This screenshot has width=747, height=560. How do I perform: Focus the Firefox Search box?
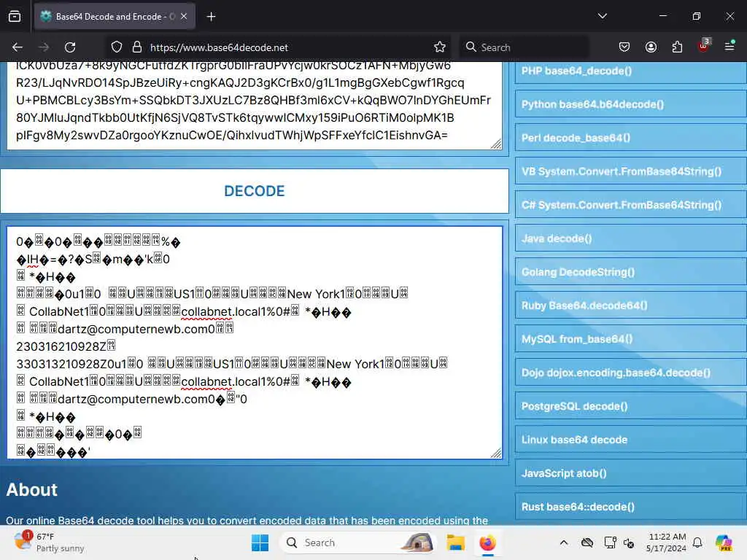[524, 47]
